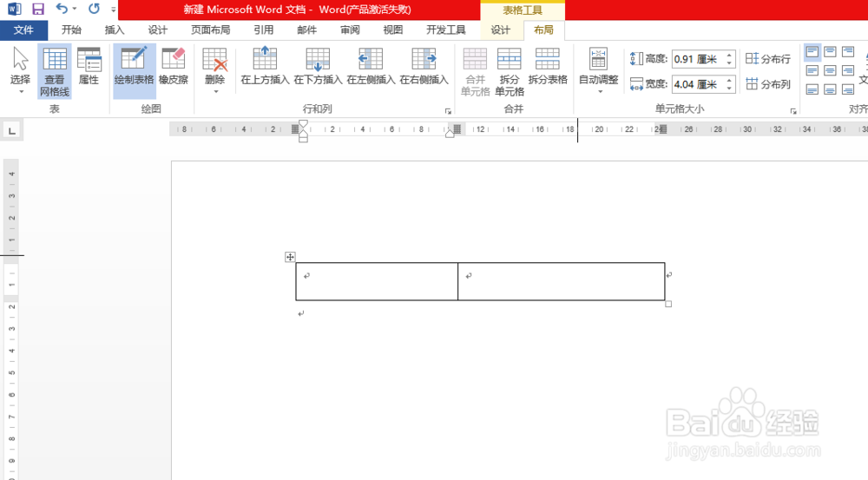Click 拆分表格 split table
The image size is (868, 480).
(x=548, y=67)
